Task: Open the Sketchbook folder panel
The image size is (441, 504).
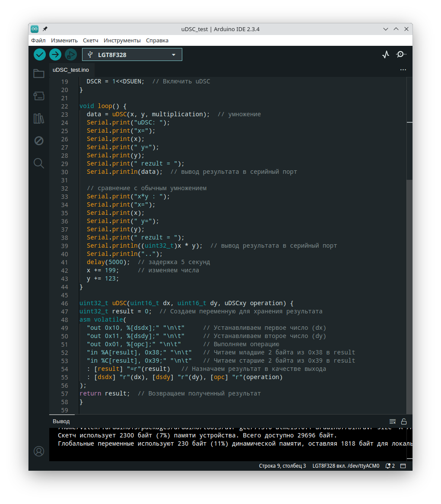Action: [x=39, y=73]
